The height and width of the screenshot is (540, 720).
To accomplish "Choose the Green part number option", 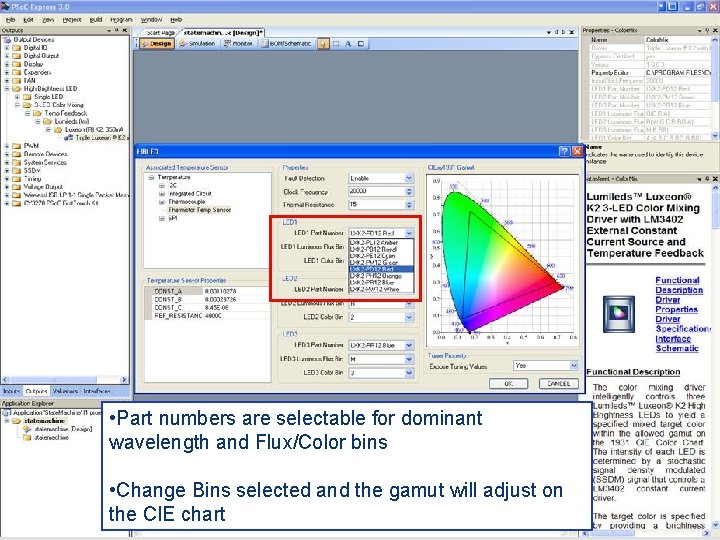I will 381,262.
